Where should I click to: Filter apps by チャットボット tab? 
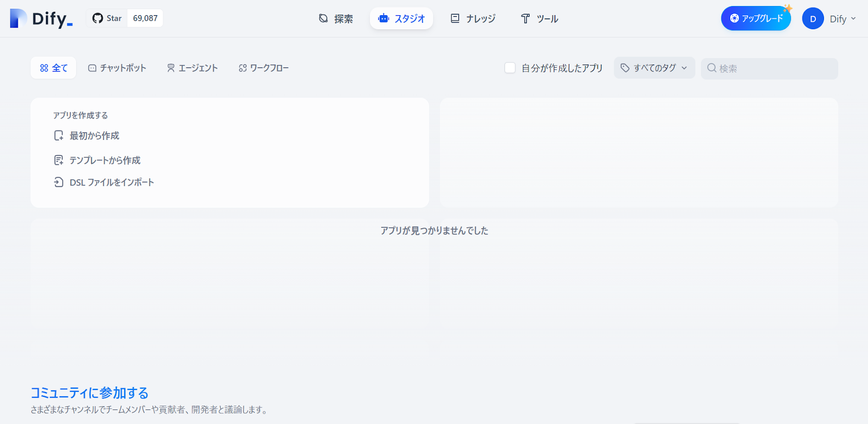click(117, 68)
